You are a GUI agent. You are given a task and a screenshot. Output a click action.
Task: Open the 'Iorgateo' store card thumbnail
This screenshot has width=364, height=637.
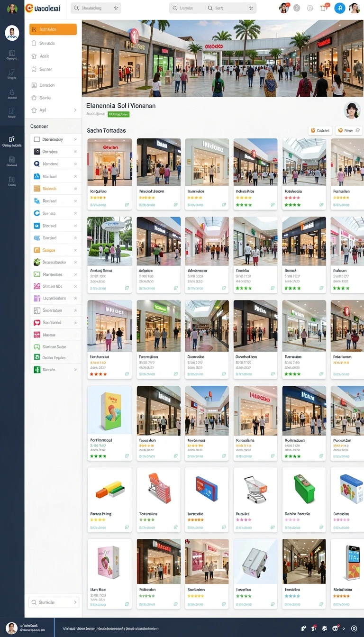pyautogui.click(x=109, y=162)
